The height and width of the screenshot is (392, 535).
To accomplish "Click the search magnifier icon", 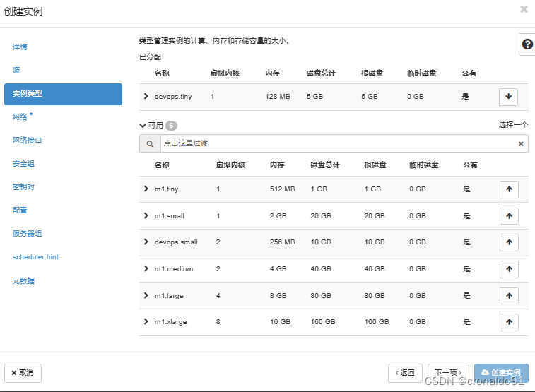I will click(x=150, y=144).
